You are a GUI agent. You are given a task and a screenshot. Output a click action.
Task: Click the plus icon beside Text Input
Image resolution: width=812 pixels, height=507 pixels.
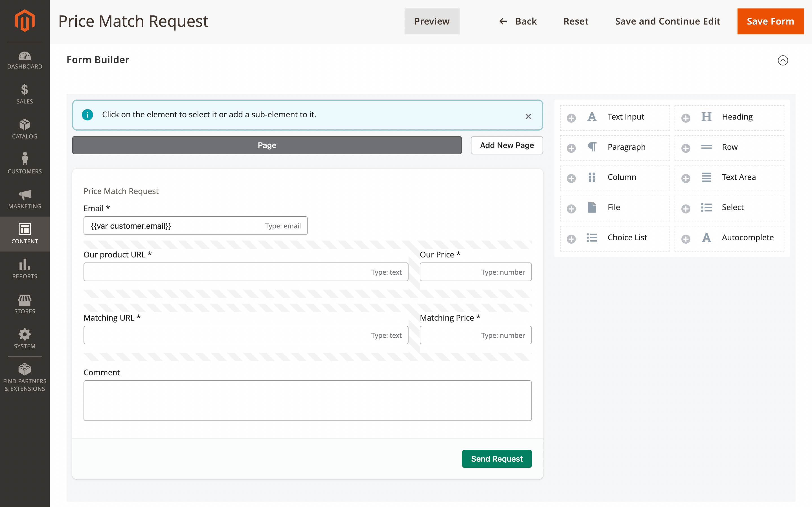click(x=571, y=118)
